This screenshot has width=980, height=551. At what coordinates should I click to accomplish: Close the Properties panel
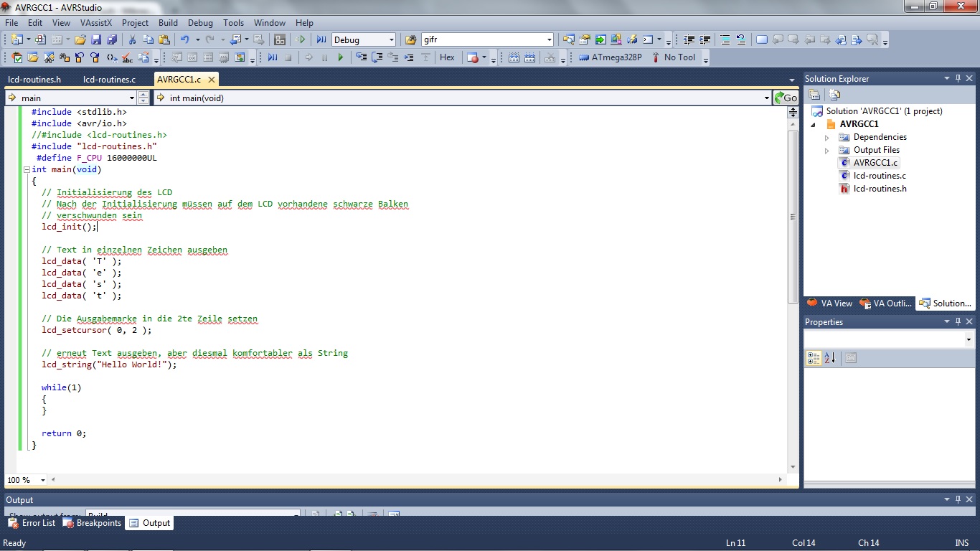tap(969, 322)
